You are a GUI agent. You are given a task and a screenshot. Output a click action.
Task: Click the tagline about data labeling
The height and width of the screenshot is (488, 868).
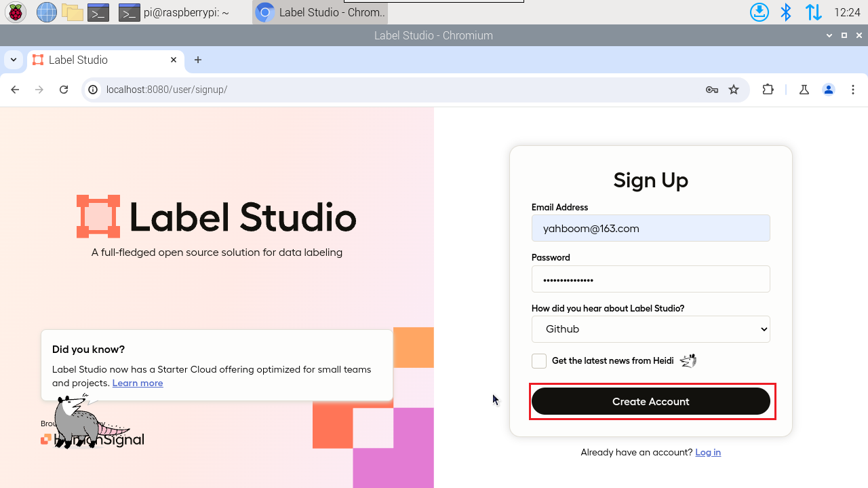[217, 252]
